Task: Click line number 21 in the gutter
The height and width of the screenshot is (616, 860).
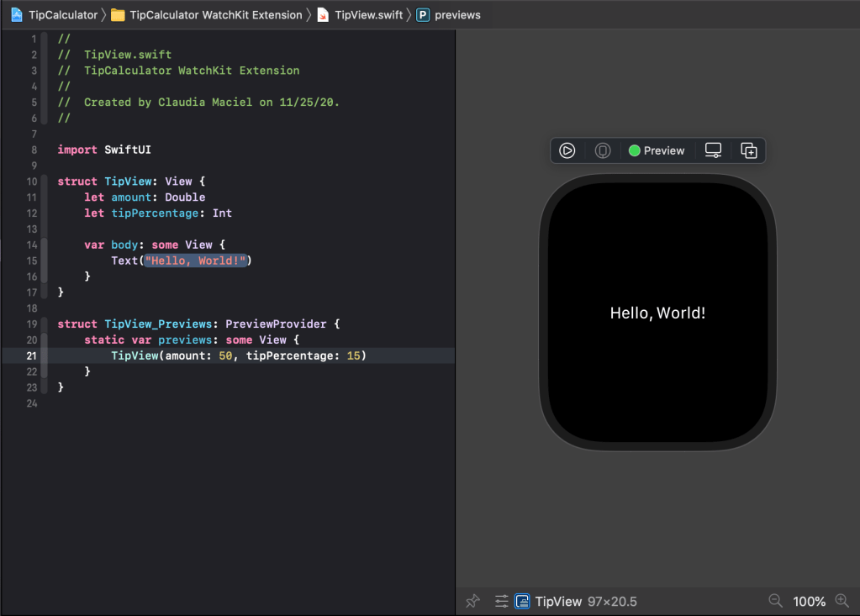Action: click(31, 355)
